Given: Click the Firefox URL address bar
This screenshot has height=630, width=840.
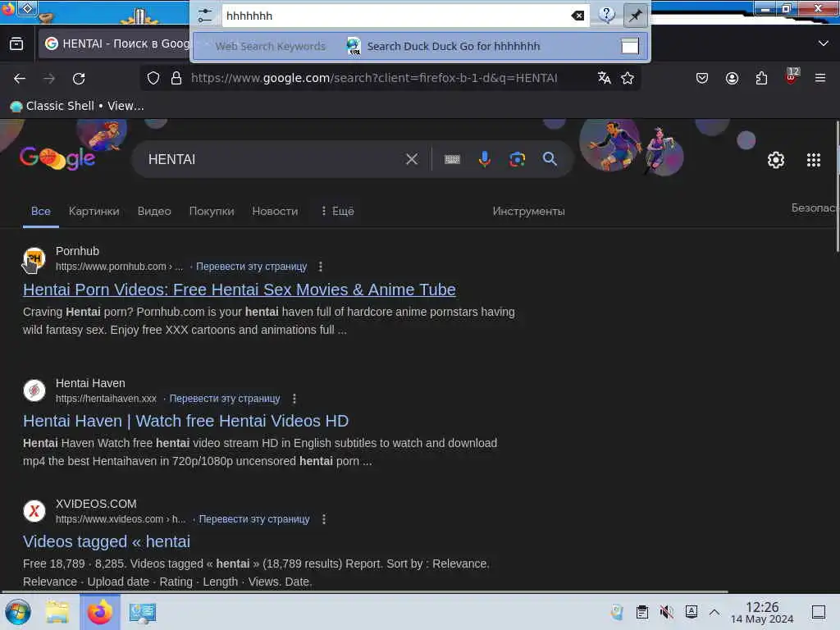Looking at the screenshot, I should (374, 78).
